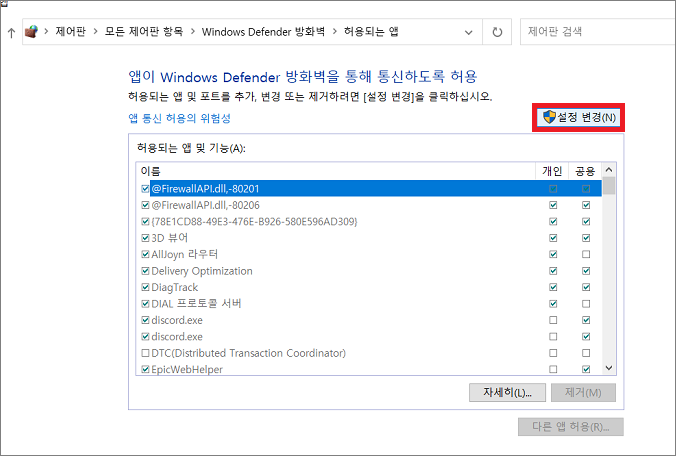Uncheck the Delivery Optimization name checkbox
Viewport: 676px width, 456px height.
pyautogui.click(x=145, y=271)
